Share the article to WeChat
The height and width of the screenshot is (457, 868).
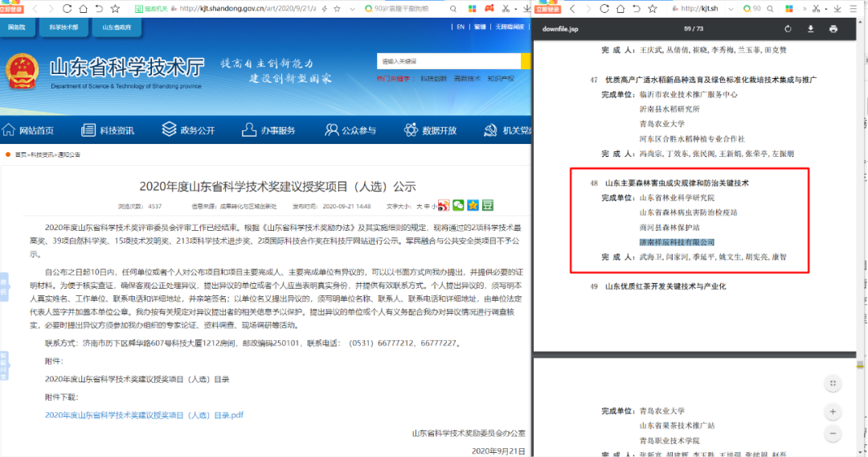pyautogui.click(x=458, y=206)
